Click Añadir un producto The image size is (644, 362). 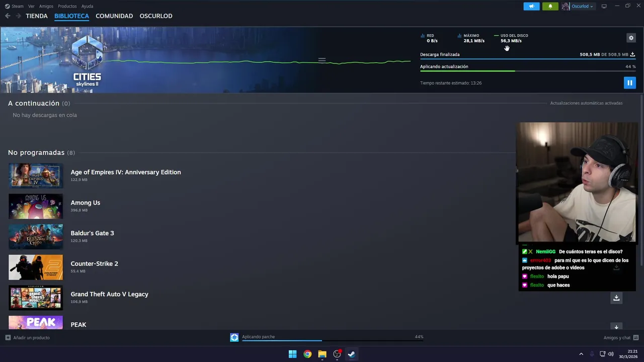31,338
